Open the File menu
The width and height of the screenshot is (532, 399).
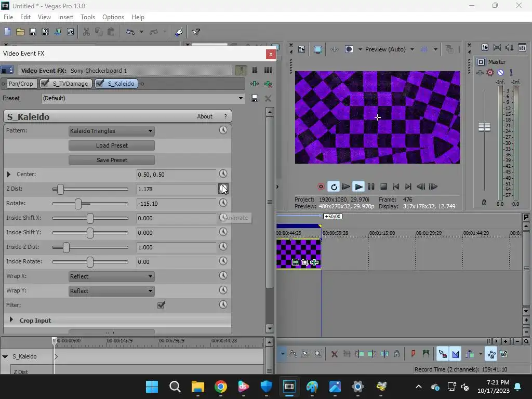(8, 17)
